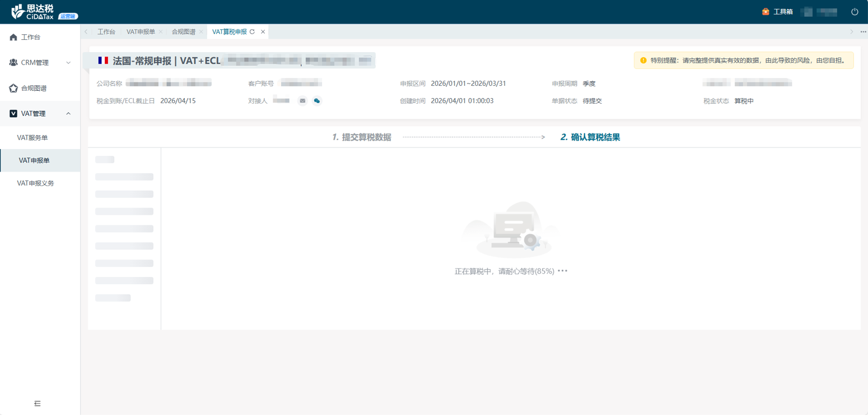This screenshot has height=416, width=868.
Task: Open the 工具箱 toolbox
Action: coord(777,12)
